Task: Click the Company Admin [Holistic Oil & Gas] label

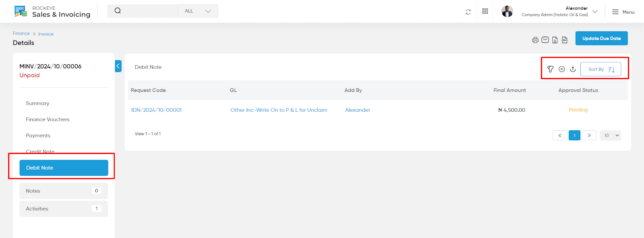Action: (554, 15)
